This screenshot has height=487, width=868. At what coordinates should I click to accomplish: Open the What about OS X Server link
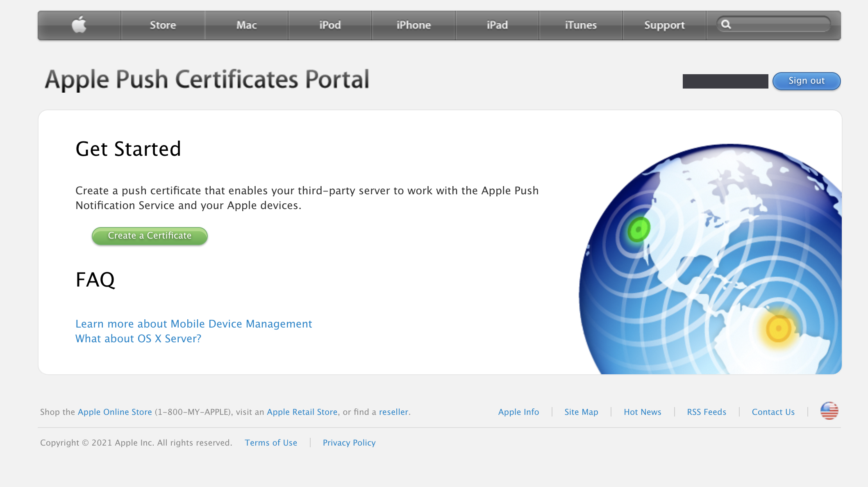click(139, 339)
